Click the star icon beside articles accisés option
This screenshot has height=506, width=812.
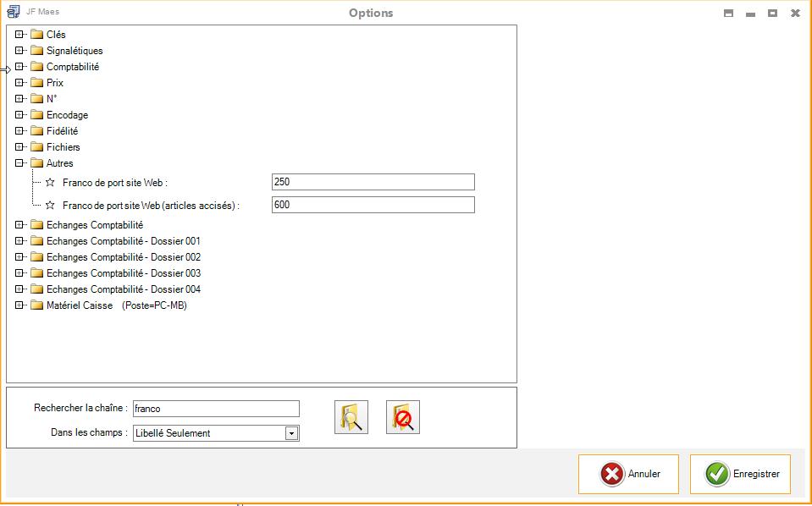coord(50,206)
